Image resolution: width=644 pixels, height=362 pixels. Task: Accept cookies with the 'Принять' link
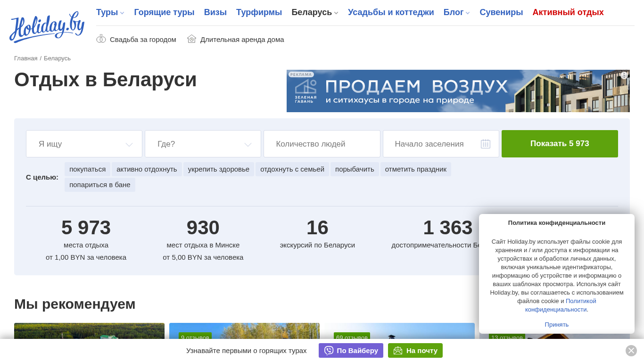point(556,324)
